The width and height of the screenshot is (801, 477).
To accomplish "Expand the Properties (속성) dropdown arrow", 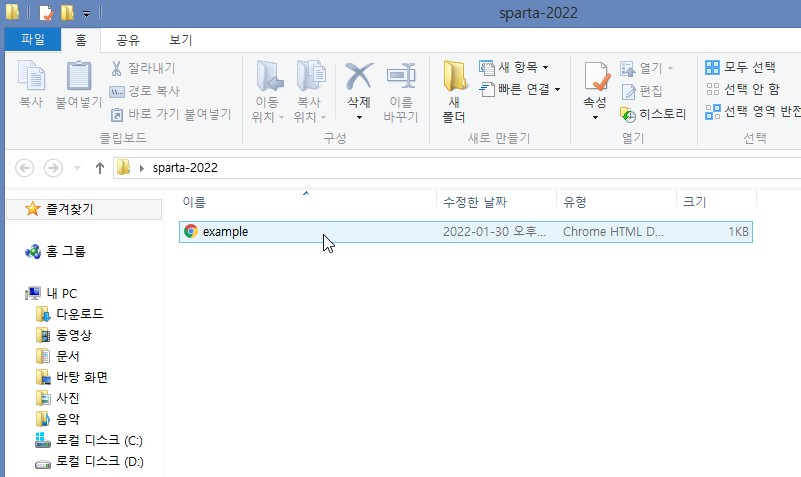I will tap(595, 117).
